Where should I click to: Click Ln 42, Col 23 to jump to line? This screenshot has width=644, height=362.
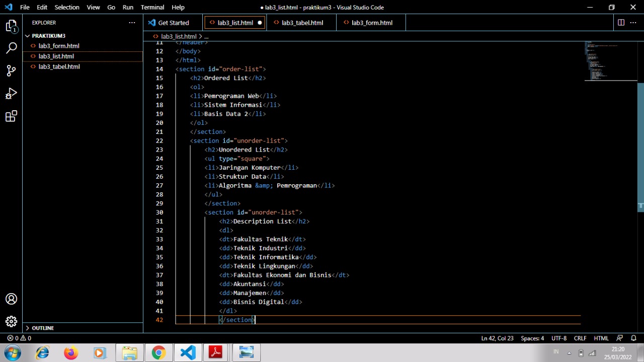tap(497, 338)
